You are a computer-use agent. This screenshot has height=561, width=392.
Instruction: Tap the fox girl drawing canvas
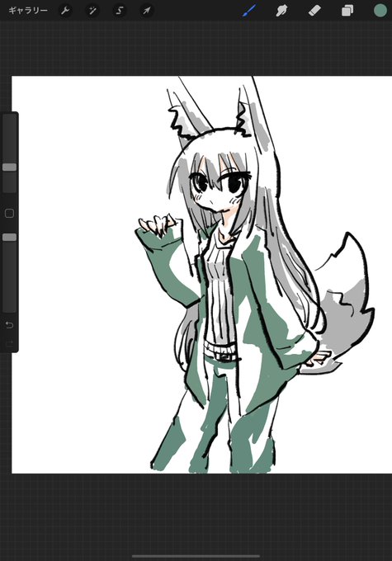pos(202,275)
